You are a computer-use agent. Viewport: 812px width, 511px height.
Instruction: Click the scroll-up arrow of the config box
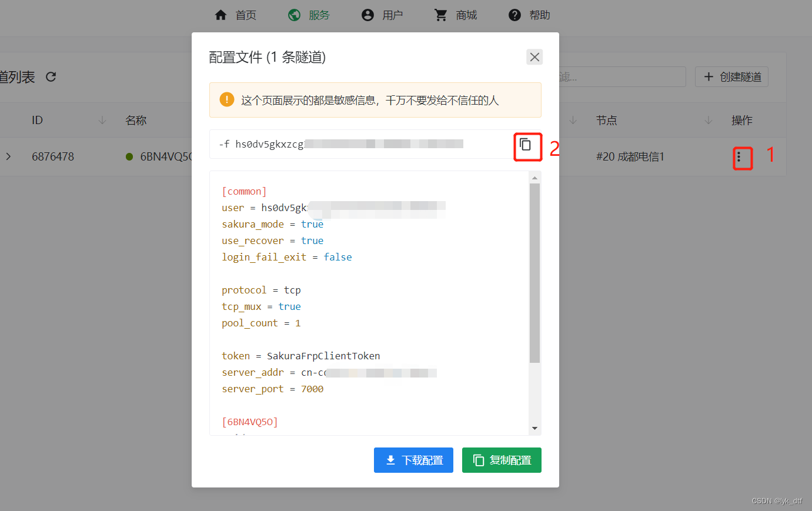coord(534,177)
